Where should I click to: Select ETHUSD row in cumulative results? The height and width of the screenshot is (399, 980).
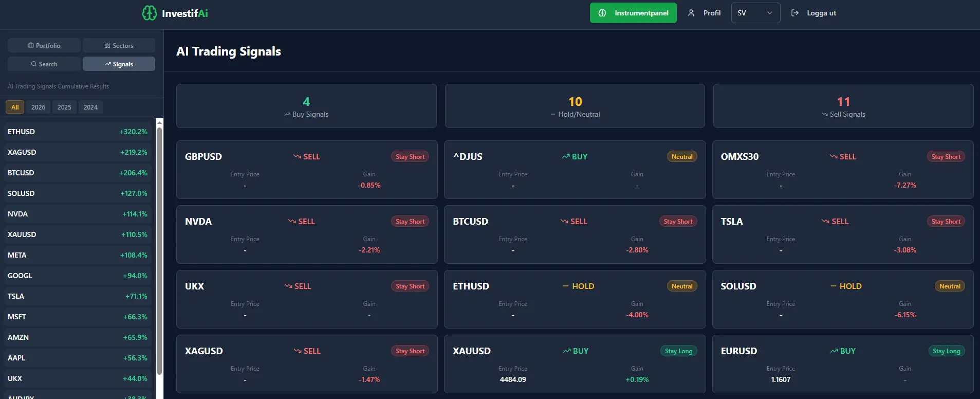tap(78, 132)
